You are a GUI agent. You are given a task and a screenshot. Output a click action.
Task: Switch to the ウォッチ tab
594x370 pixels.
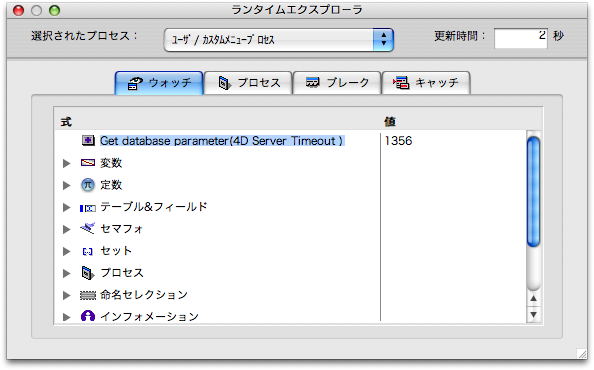pos(159,83)
